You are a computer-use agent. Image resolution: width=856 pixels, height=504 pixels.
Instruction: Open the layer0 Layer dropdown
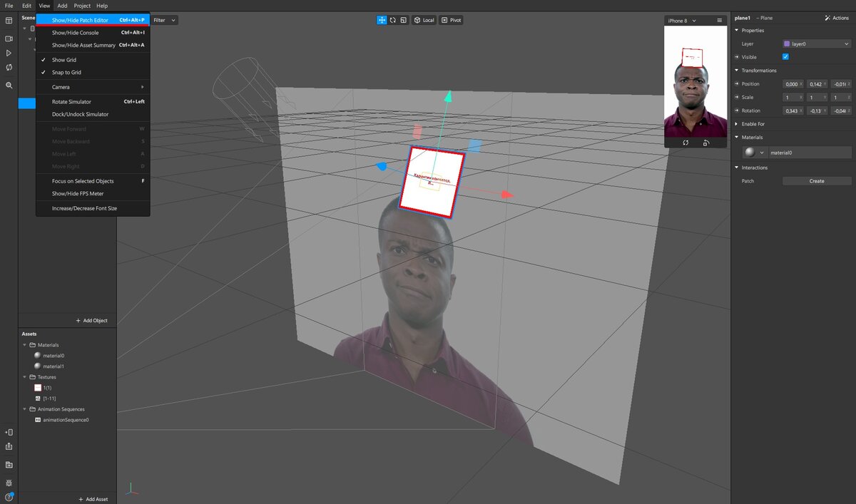[x=816, y=43]
